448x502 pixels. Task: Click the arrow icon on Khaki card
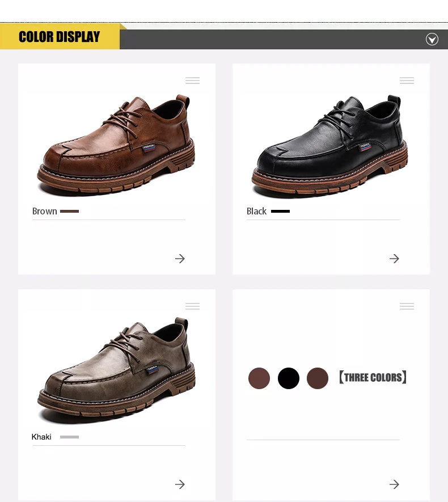pyautogui.click(x=180, y=484)
